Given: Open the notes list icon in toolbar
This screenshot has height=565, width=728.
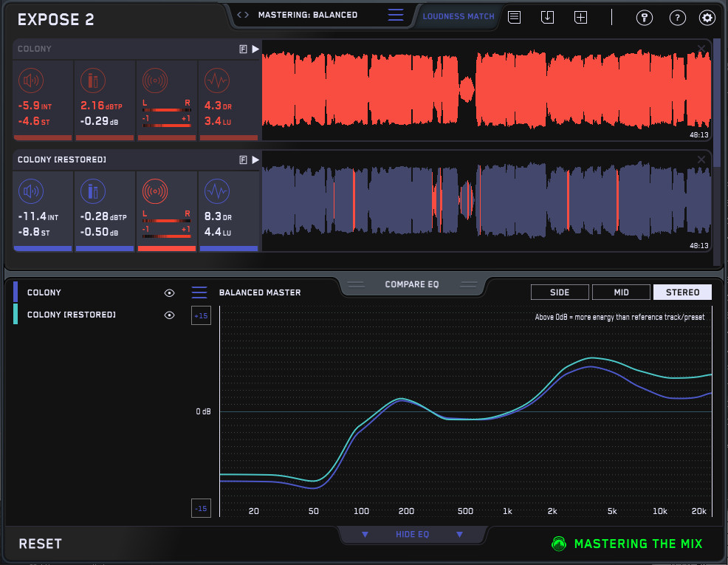Looking at the screenshot, I should point(515,17).
